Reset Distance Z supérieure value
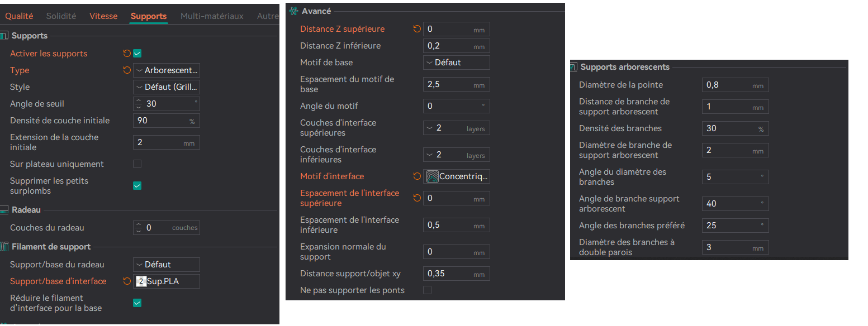This screenshot has height=326, width=868. pos(416,29)
